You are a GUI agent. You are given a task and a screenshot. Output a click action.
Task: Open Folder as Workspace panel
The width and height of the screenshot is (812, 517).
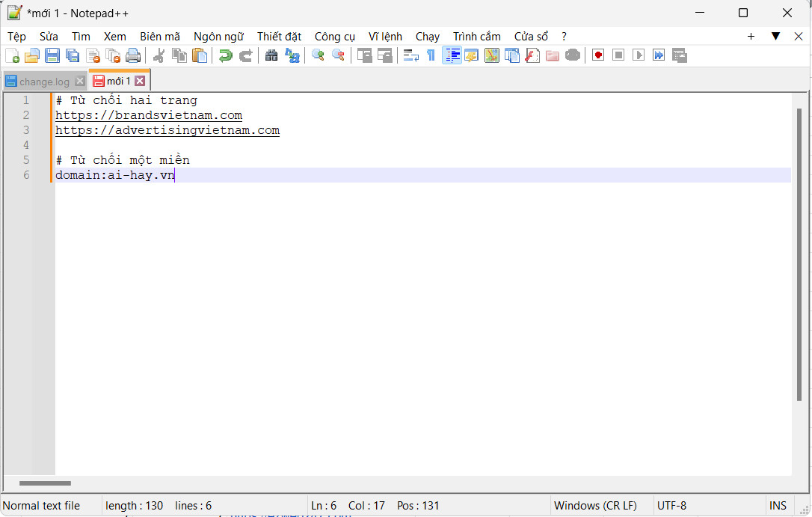pyautogui.click(x=553, y=55)
